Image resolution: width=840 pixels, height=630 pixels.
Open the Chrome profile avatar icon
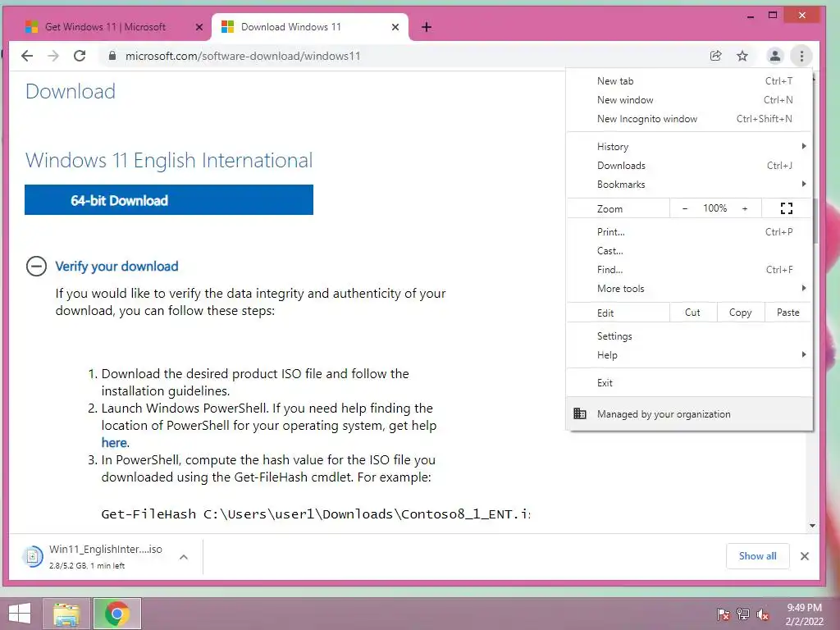click(x=774, y=56)
